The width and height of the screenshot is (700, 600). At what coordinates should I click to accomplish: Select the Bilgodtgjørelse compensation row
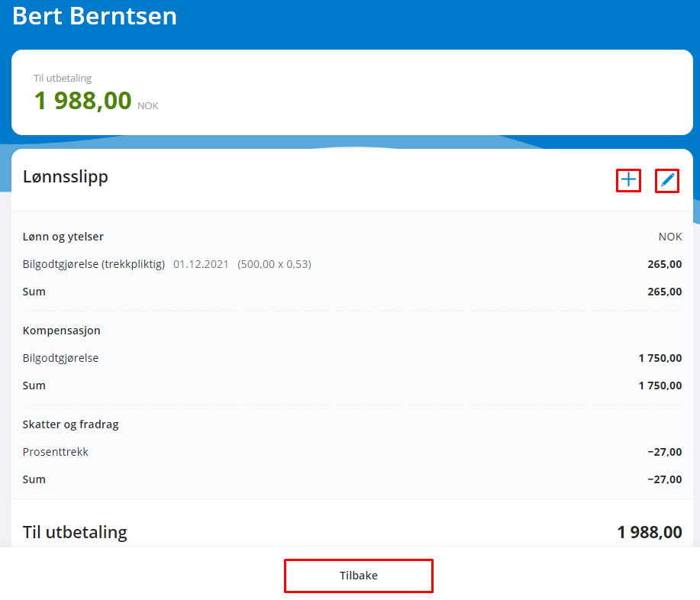click(352, 358)
